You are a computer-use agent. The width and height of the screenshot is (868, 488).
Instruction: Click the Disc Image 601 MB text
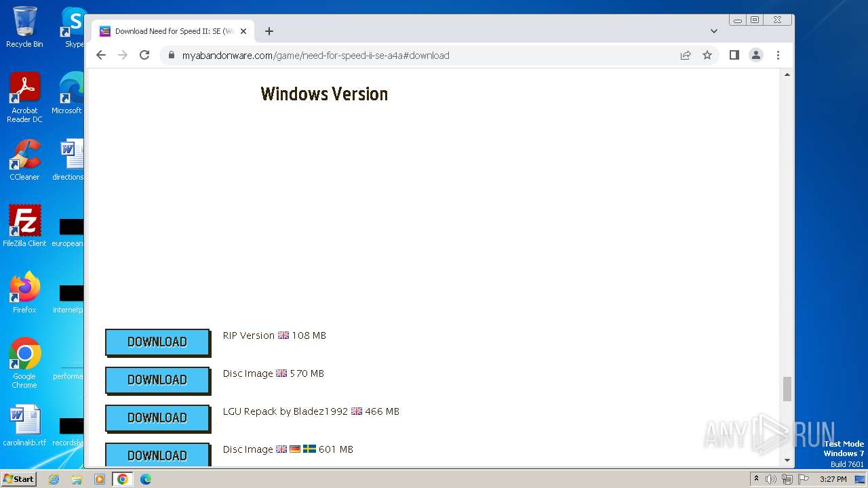click(288, 449)
